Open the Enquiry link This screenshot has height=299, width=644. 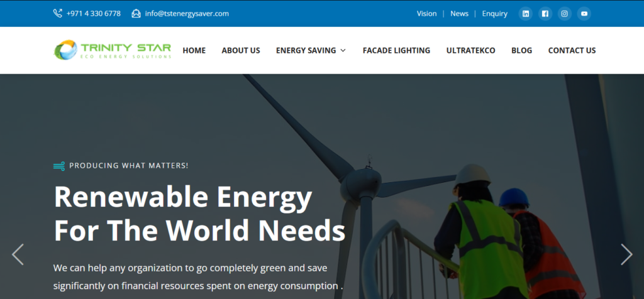click(494, 14)
